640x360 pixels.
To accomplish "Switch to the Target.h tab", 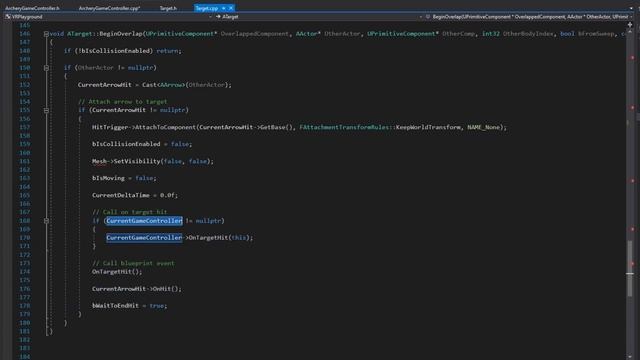I will pyautogui.click(x=168, y=8).
